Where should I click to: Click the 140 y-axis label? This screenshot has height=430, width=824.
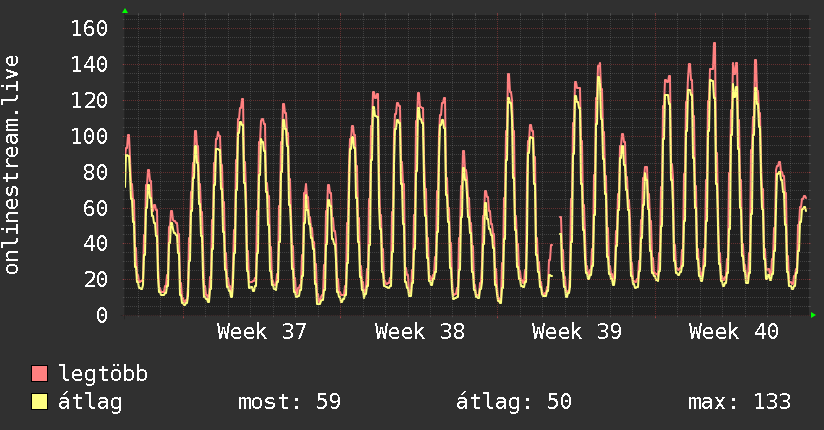click(x=89, y=65)
